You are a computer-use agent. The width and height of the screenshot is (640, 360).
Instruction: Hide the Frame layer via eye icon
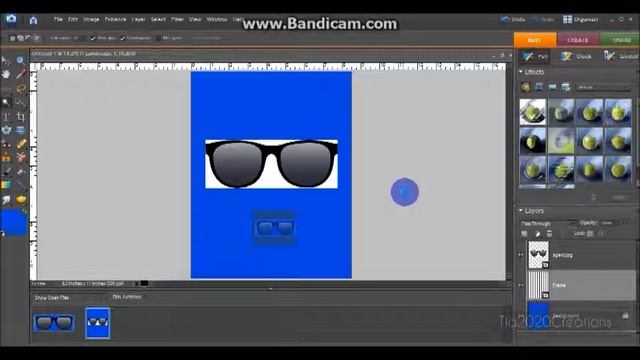521,285
